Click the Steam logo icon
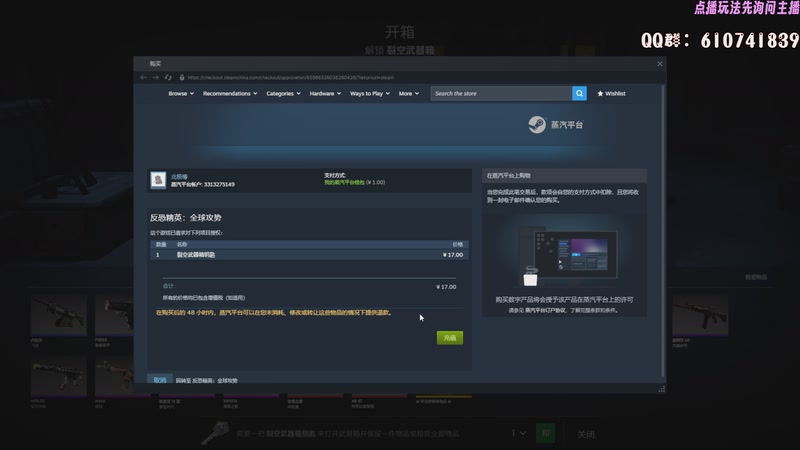The width and height of the screenshot is (800, 450). (537, 124)
